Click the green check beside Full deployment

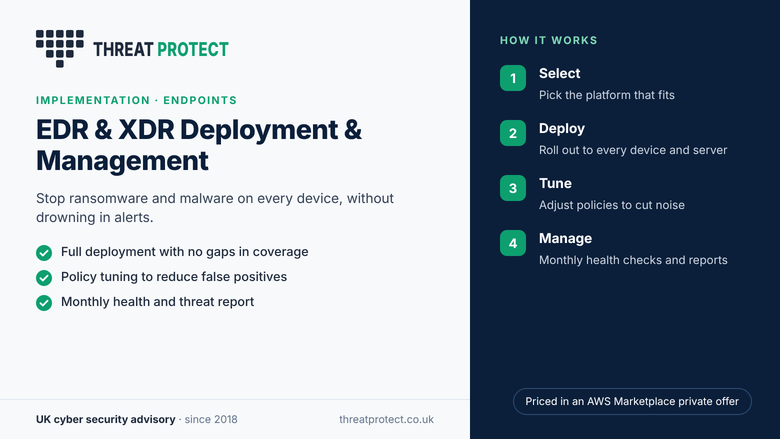44,253
